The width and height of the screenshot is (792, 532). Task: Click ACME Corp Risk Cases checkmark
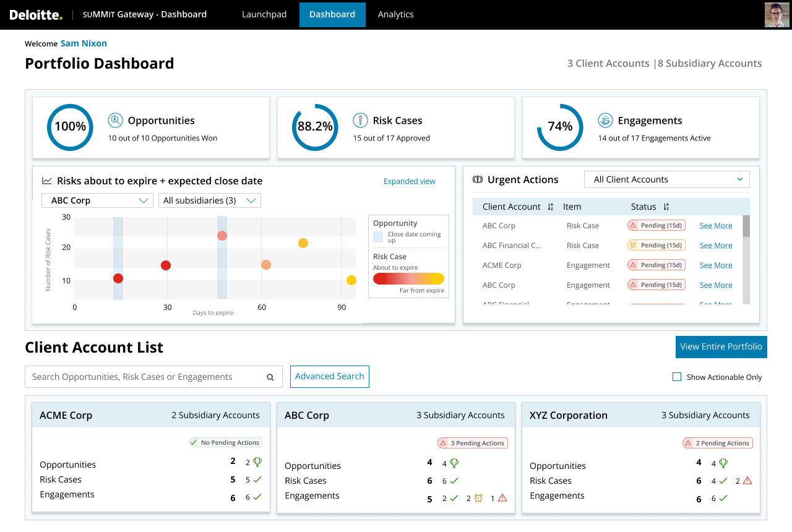257,479
